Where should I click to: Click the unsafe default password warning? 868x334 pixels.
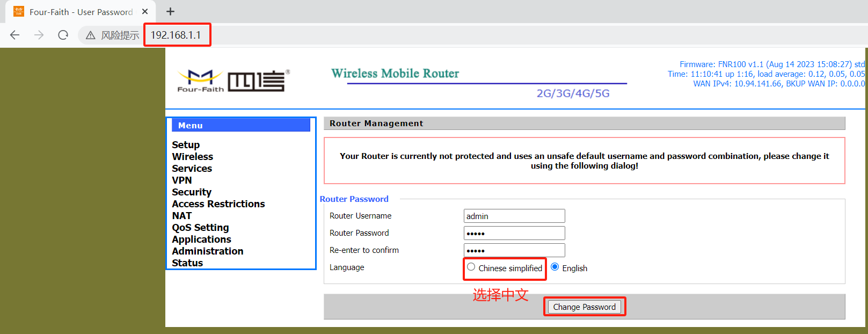pyautogui.click(x=584, y=161)
